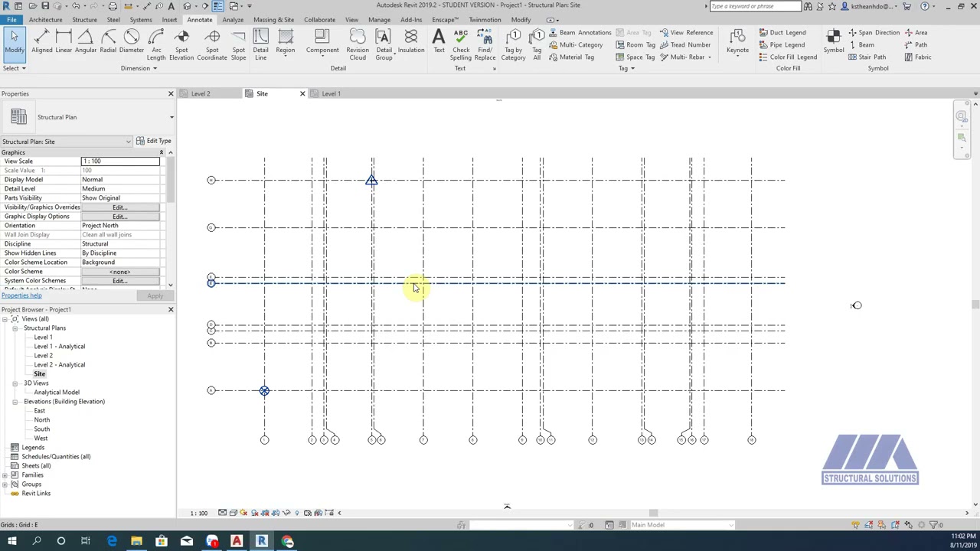
Task: Select the North elevation in browser
Action: 41,420
